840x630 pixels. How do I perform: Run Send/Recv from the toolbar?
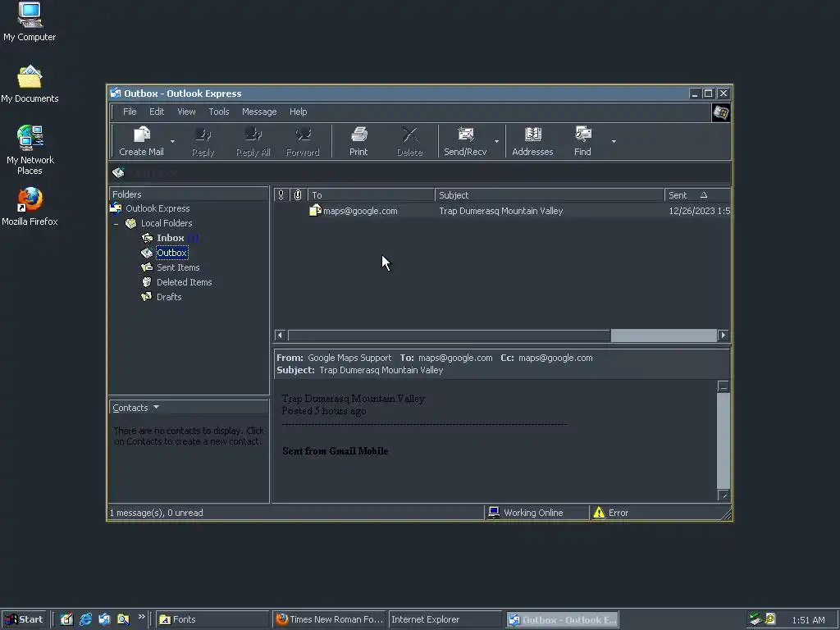click(465, 141)
